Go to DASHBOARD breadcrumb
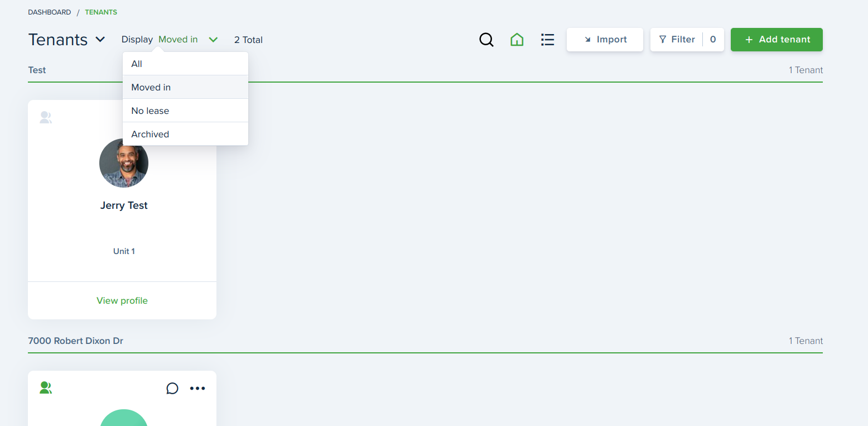868x426 pixels. pyautogui.click(x=50, y=12)
